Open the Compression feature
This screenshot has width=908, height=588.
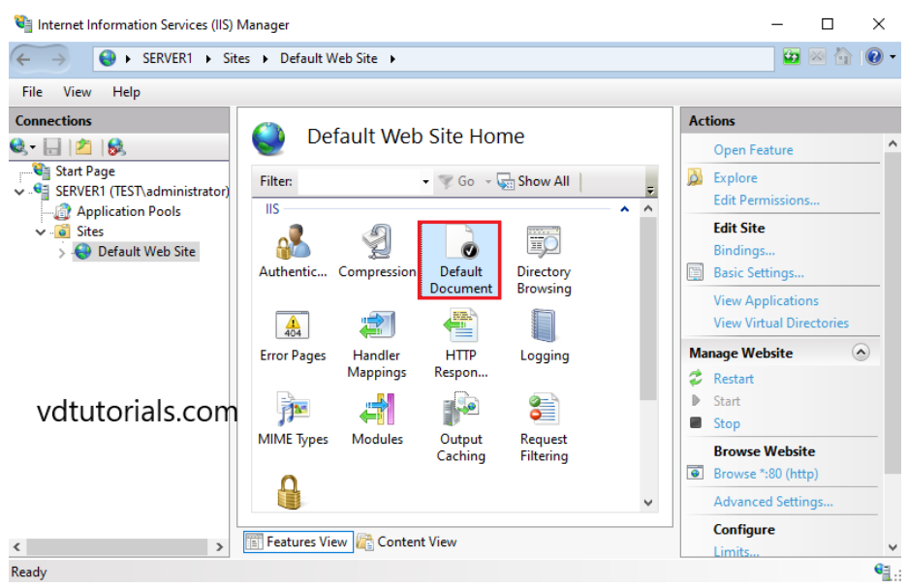pyautogui.click(x=377, y=252)
